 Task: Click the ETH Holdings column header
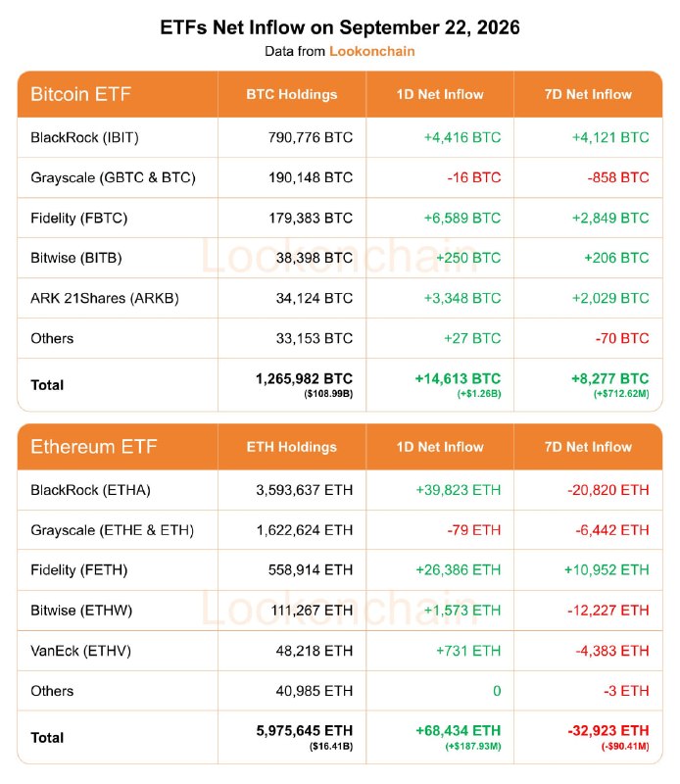292,447
